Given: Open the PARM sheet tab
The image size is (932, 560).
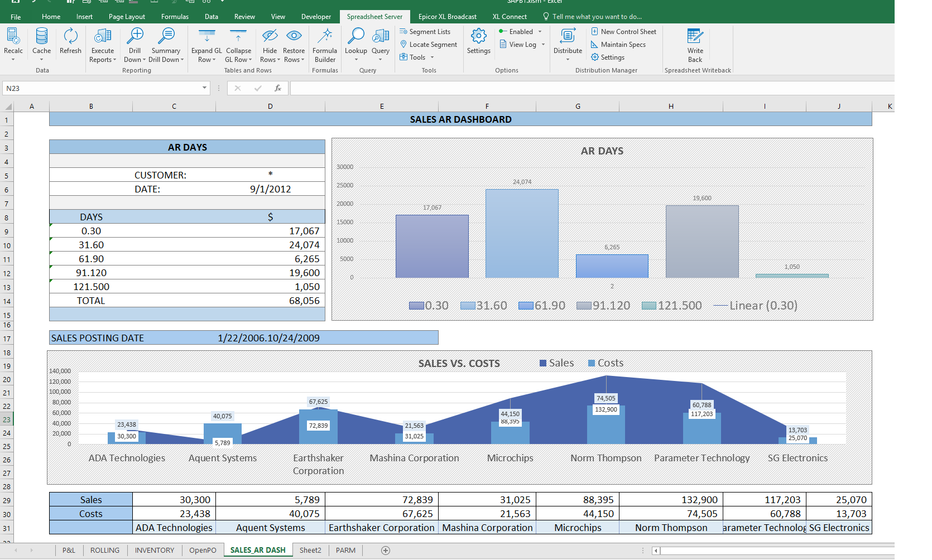Looking at the screenshot, I should click(345, 551).
